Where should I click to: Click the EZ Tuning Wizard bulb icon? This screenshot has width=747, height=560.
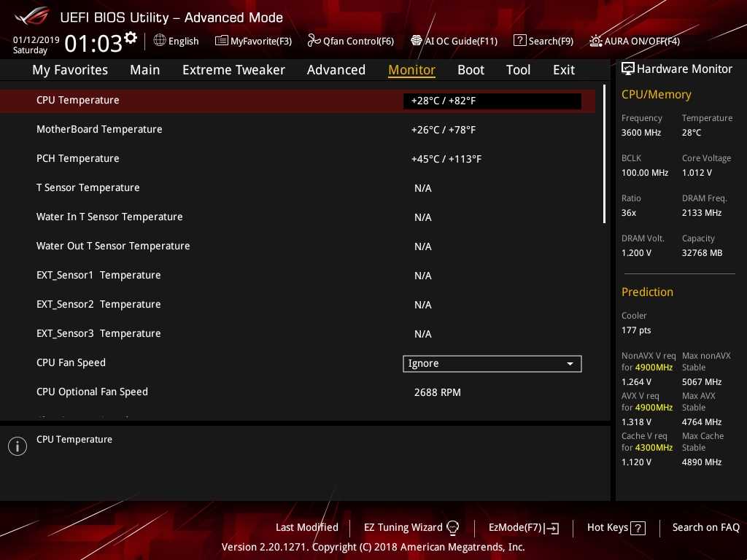(x=453, y=527)
